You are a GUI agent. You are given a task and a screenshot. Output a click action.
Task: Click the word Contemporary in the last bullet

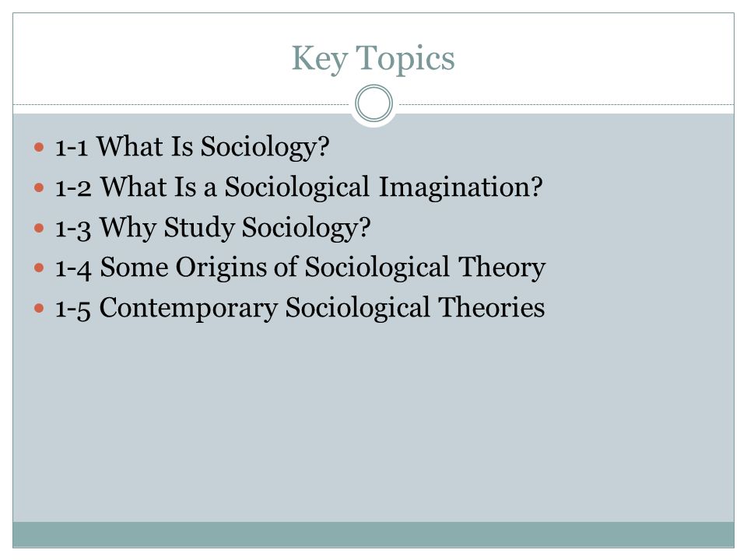point(188,309)
